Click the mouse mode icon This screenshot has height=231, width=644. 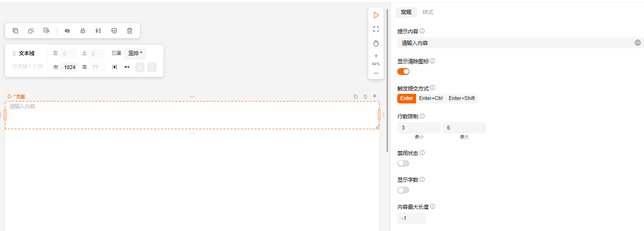click(x=376, y=43)
